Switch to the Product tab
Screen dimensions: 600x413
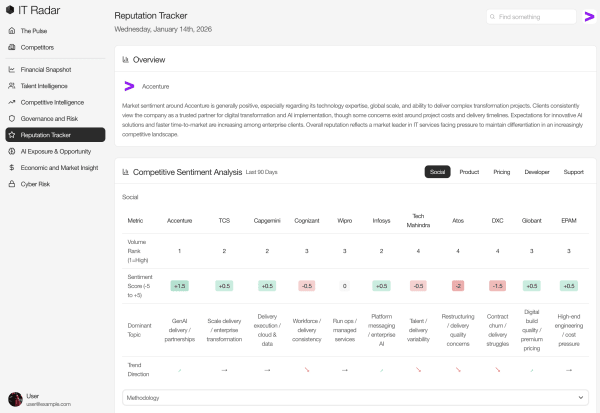point(469,172)
